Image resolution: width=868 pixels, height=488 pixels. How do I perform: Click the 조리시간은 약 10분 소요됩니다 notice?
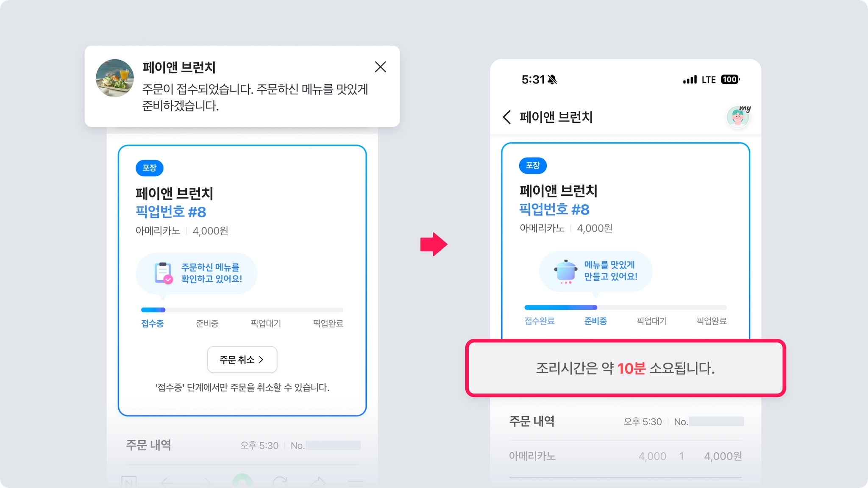click(x=626, y=368)
